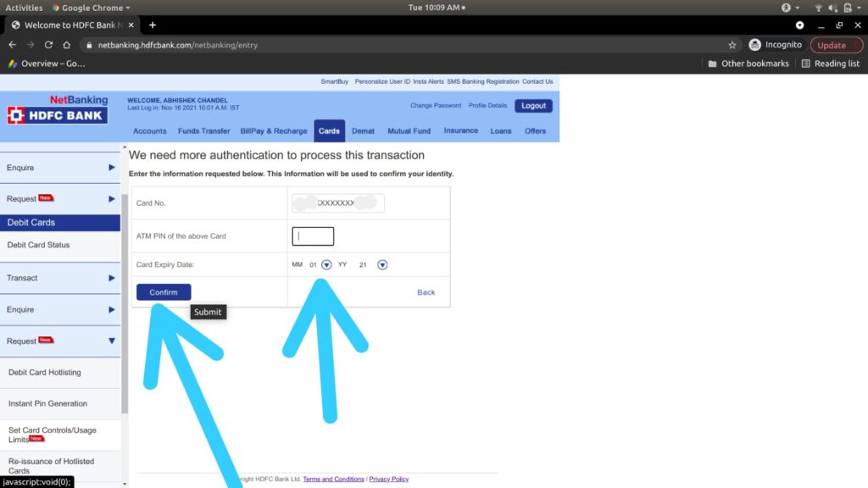The width and height of the screenshot is (868, 488).
Task: Open Terms and Conditions link
Action: pyautogui.click(x=333, y=480)
